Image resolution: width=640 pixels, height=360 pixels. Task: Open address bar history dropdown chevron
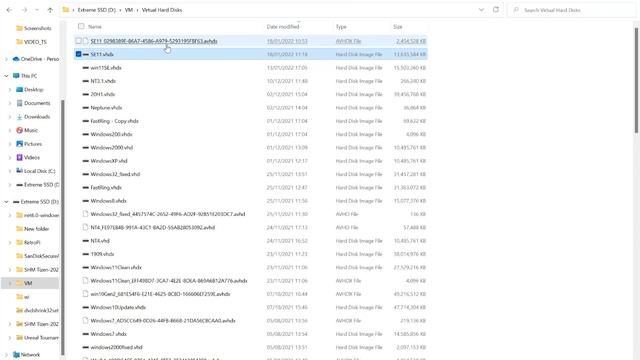(481, 10)
